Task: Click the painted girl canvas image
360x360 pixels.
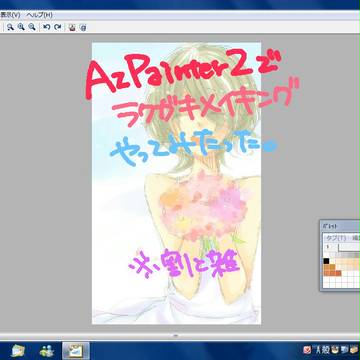Action: click(176, 183)
